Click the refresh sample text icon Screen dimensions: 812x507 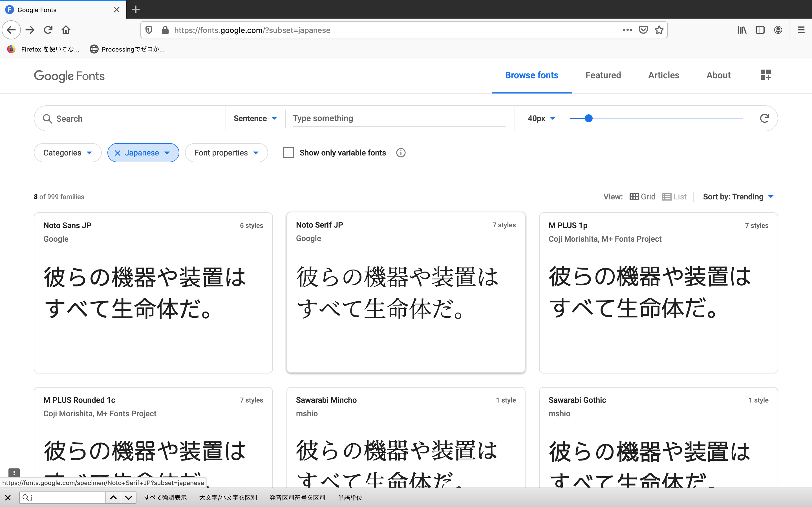point(764,118)
